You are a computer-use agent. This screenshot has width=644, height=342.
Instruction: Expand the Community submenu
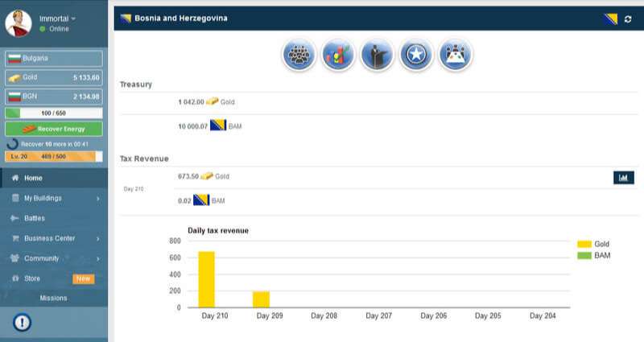tap(54, 258)
